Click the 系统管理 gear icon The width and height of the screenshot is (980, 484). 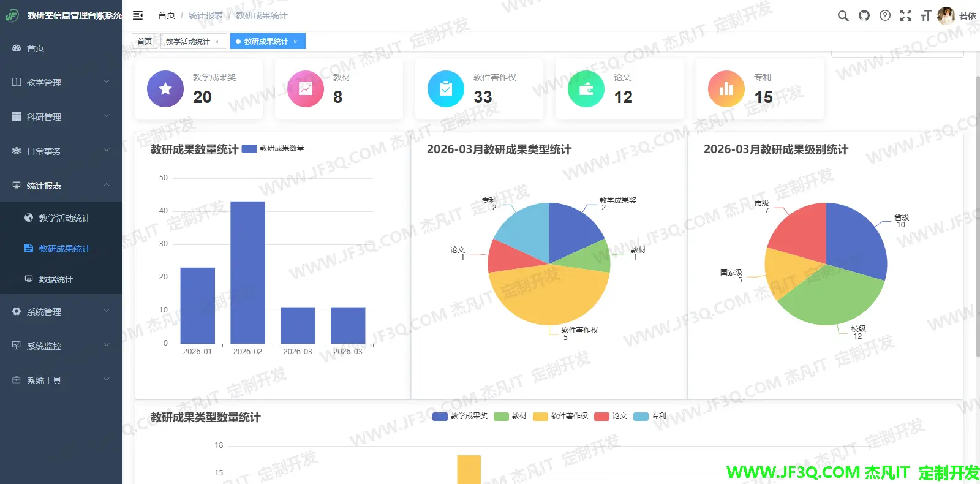click(17, 311)
